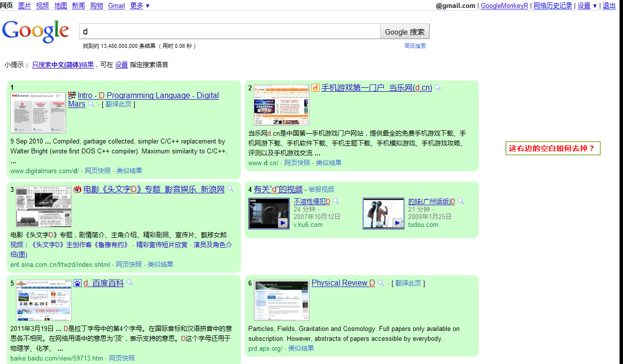
Task: Switch to the 视频 search tab
Action: pos(42,5)
